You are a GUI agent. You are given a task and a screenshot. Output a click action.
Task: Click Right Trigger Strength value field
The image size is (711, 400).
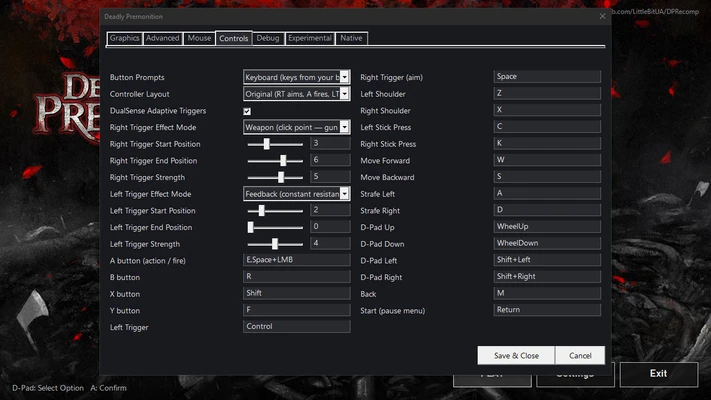[x=330, y=176]
